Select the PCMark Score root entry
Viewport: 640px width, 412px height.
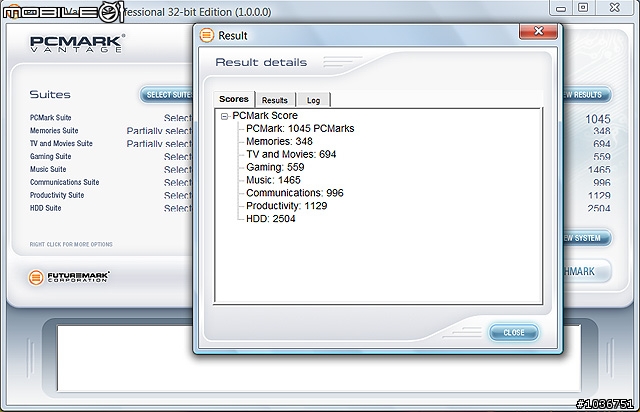click(265, 116)
